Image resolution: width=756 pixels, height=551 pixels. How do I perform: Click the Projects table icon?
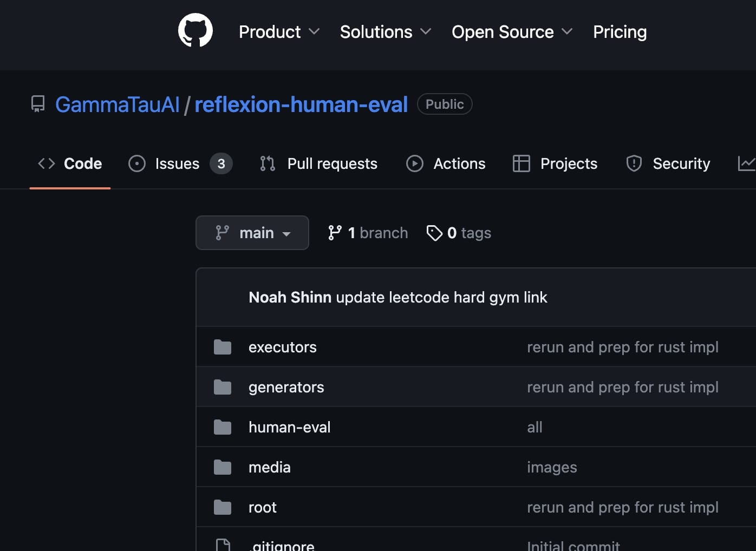click(522, 163)
